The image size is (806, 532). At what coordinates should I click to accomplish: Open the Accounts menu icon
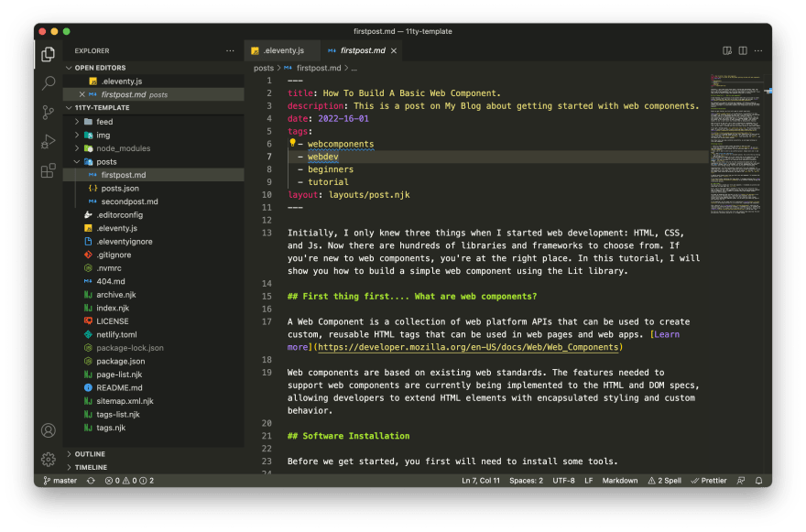[x=49, y=430]
